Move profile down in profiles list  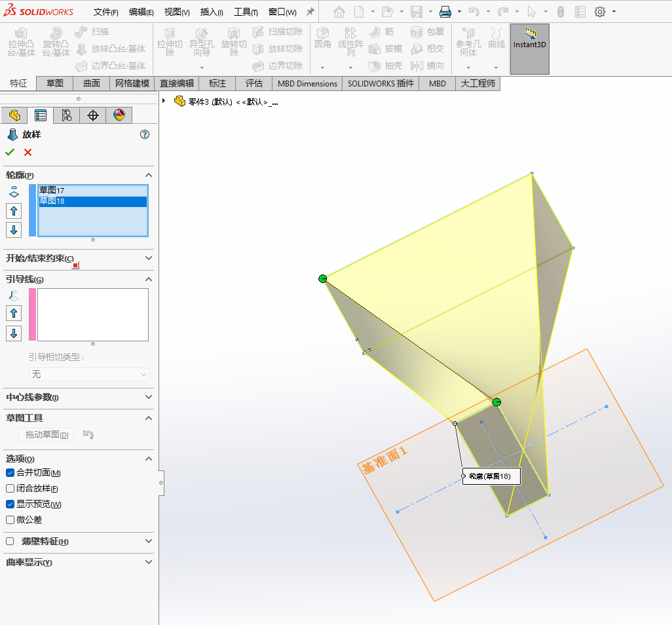[x=14, y=230]
